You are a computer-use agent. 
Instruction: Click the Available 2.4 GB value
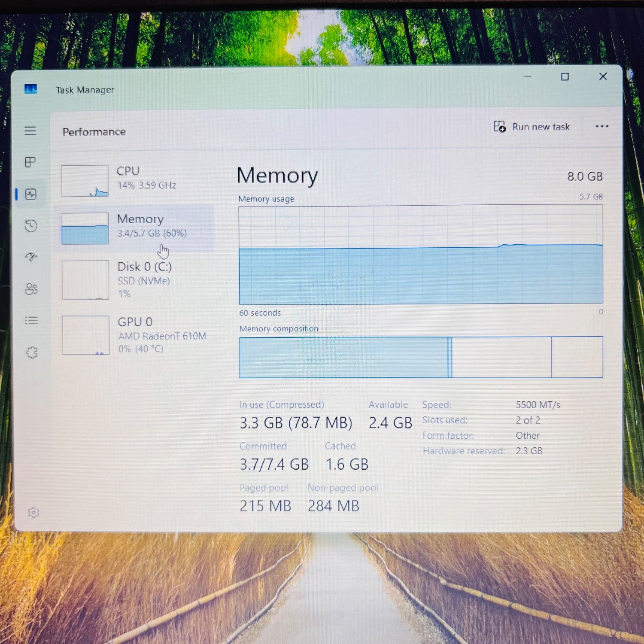coord(390,423)
